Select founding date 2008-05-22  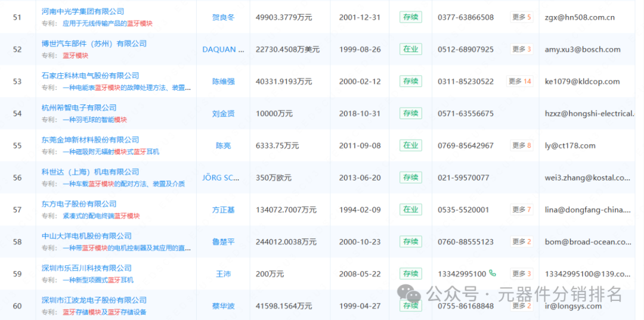360,274
